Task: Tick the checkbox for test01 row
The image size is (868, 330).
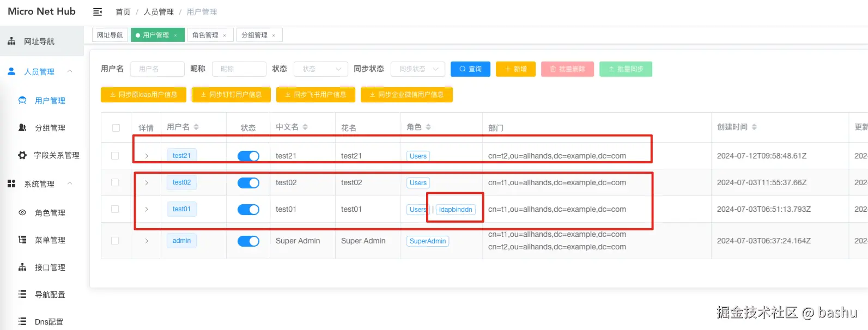Action: coord(115,209)
